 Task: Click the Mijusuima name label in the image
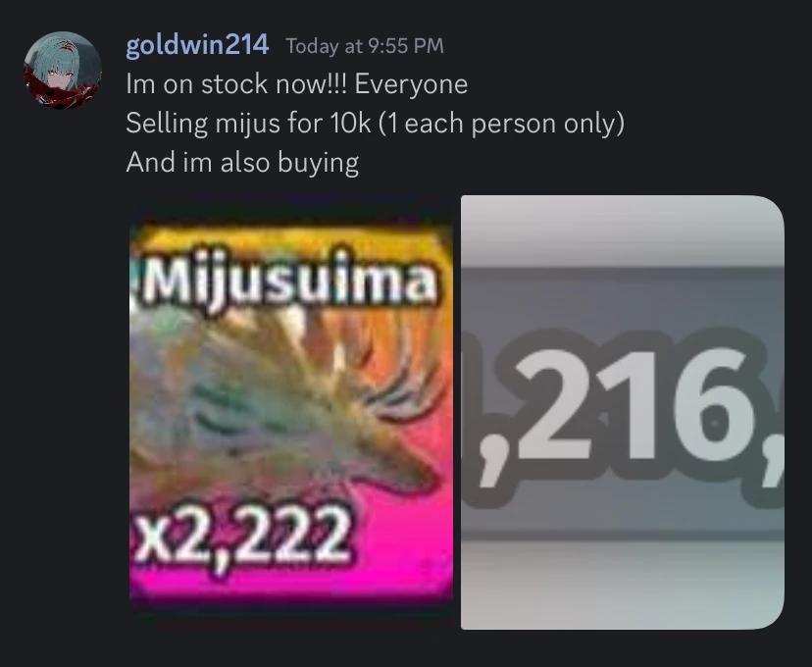tap(287, 282)
